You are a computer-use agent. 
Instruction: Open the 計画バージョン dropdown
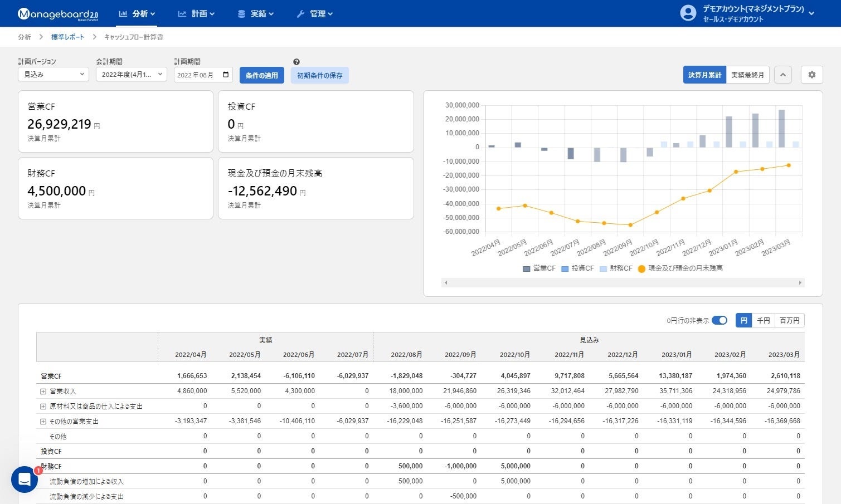click(54, 74)
